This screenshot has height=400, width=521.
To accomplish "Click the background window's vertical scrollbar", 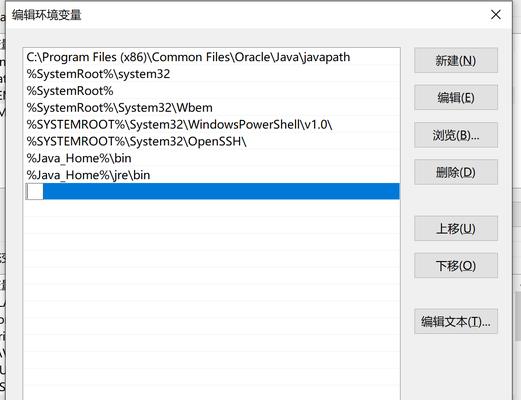I will point(518,317).
